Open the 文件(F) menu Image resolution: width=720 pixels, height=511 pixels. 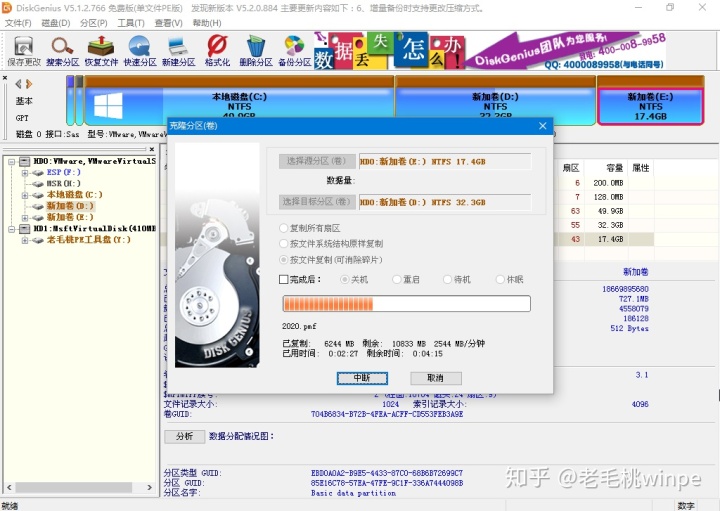(x=18, y=23)
